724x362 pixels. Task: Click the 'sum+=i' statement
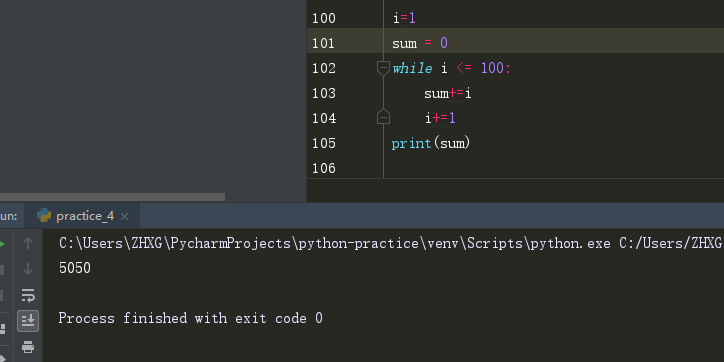point(447,94)
